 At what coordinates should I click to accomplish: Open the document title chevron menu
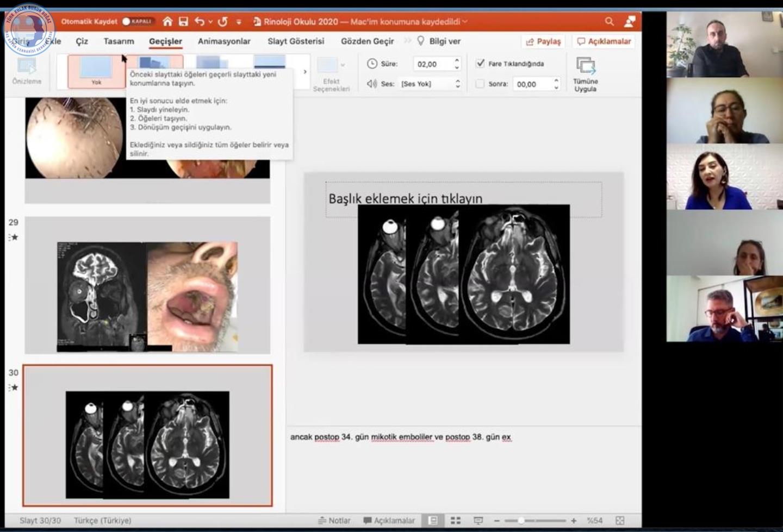click(x=464, y=22)
